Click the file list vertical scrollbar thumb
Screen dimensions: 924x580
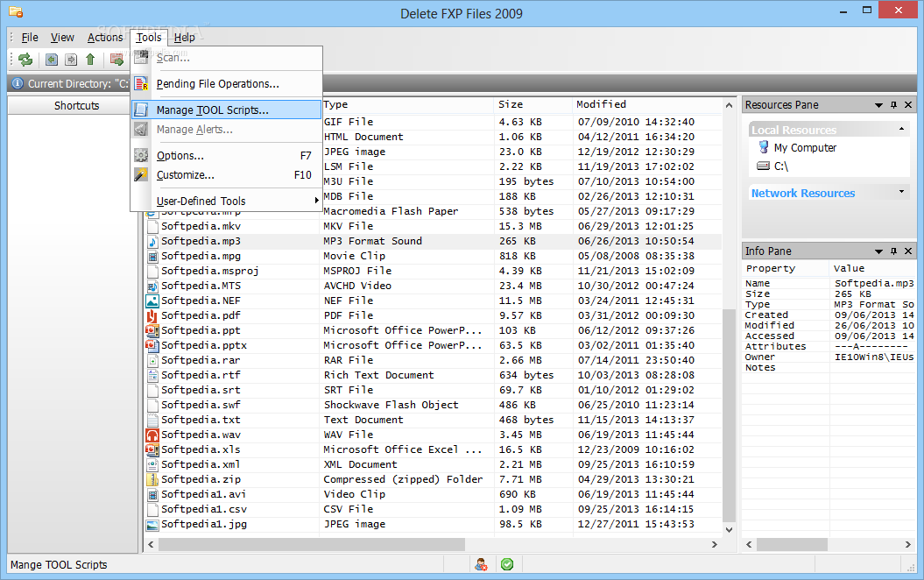pos(729,415)
